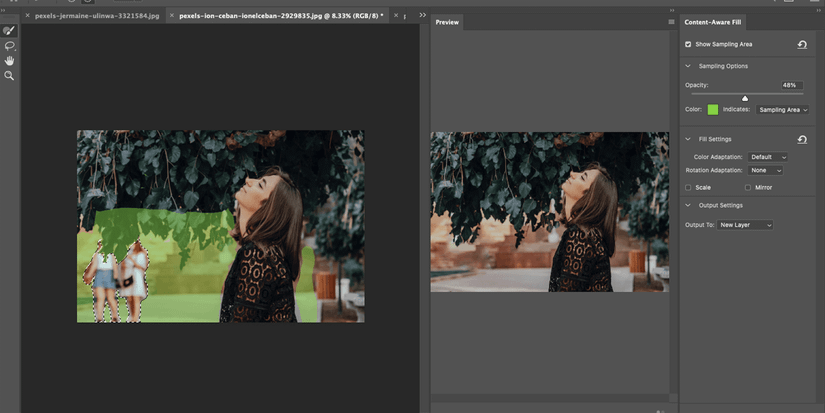Select the Zoom tool
The image size is (825, 413).
pyautogui.click(x=10, y=76)
